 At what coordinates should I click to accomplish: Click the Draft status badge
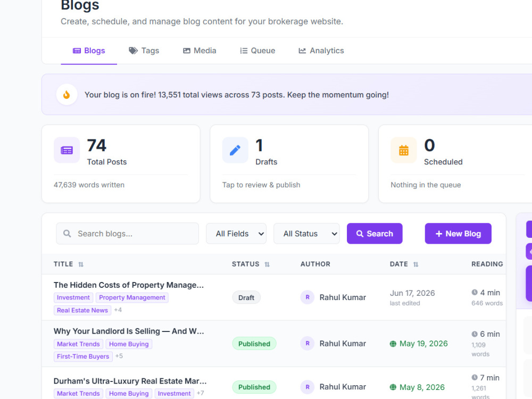point(246,297)
